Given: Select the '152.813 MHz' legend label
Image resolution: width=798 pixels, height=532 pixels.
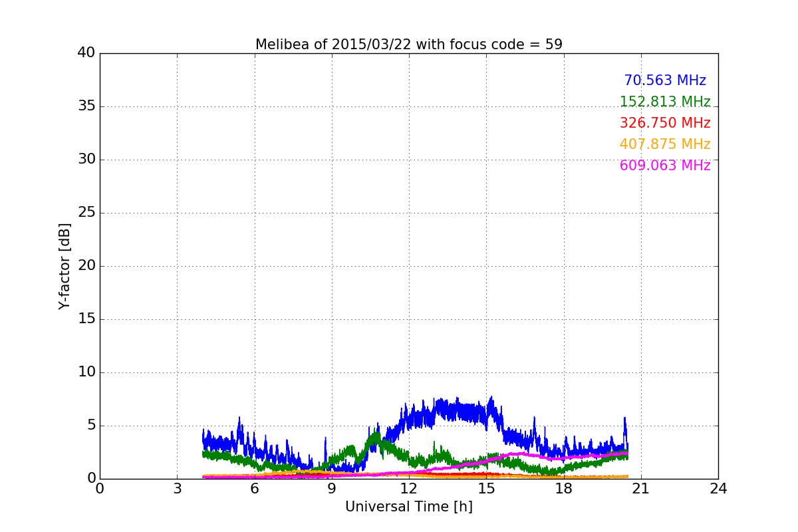Looking at the screenshot, I should 665,102.
